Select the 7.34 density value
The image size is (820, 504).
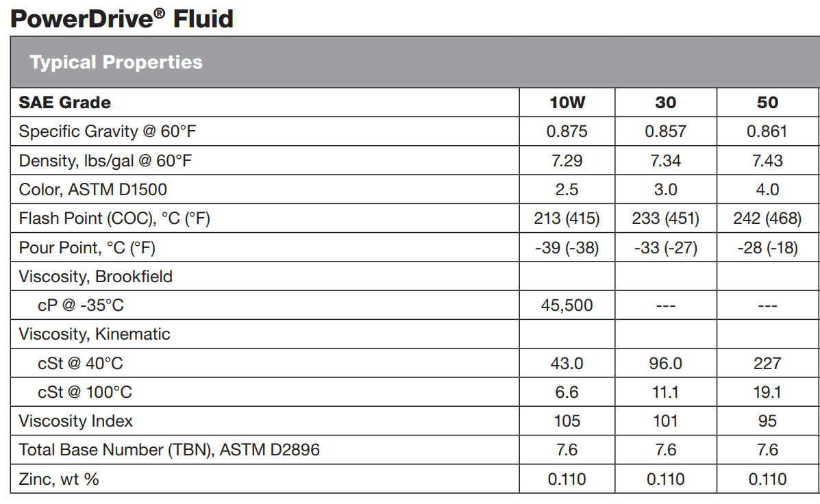coord(665,161)
